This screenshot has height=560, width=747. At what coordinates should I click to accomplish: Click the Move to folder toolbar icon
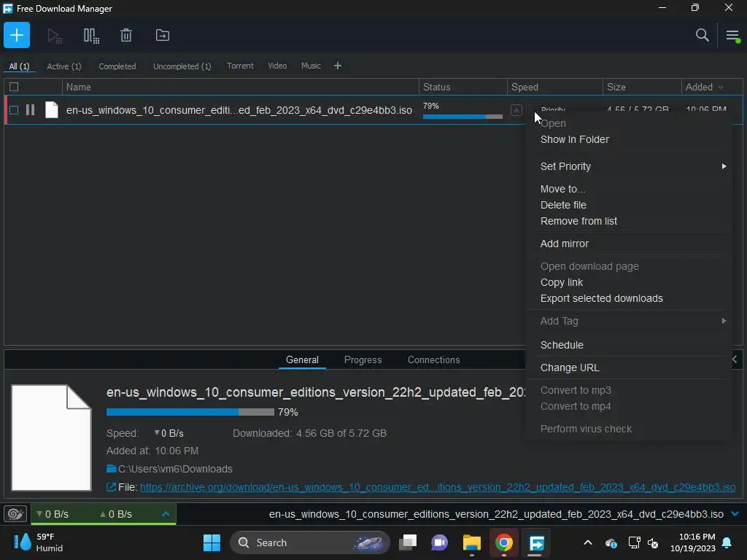tap(163, 35)
